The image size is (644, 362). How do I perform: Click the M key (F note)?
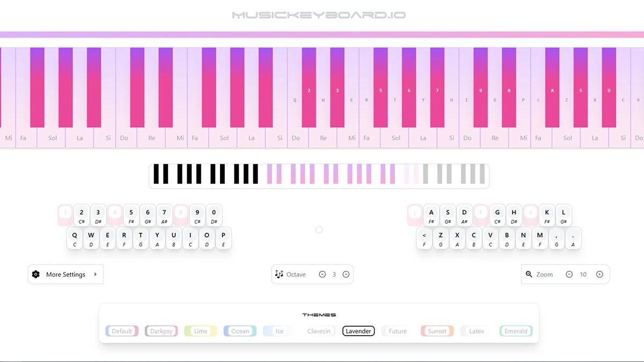point(540,238)
